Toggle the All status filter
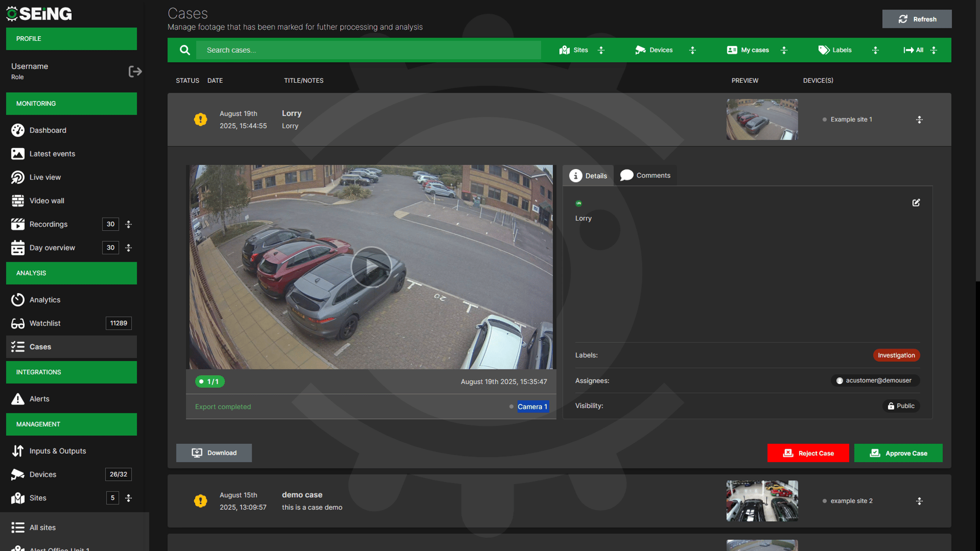Viewport: 980px width, 551px height. coord(914,50)
